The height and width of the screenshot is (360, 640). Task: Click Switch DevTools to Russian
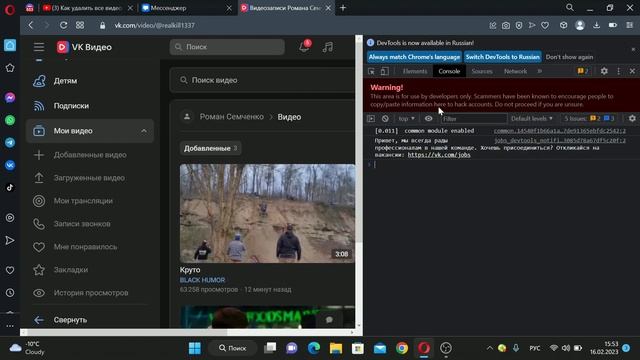(502, 57)
